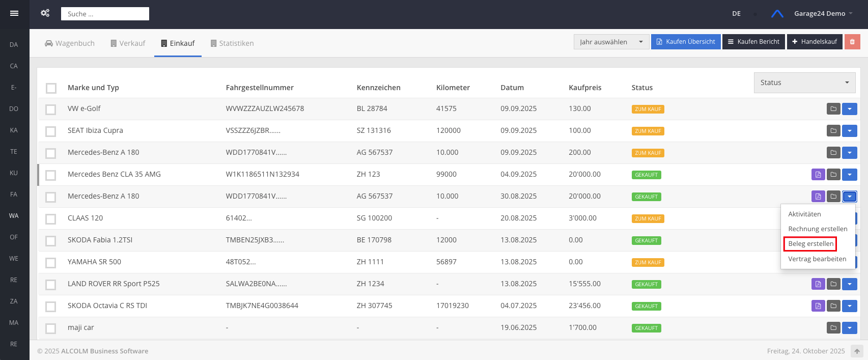Click the folder icon for maji car
Viewport: 868px width, 360px height.
pyautogui.click(x=833, y=328)
